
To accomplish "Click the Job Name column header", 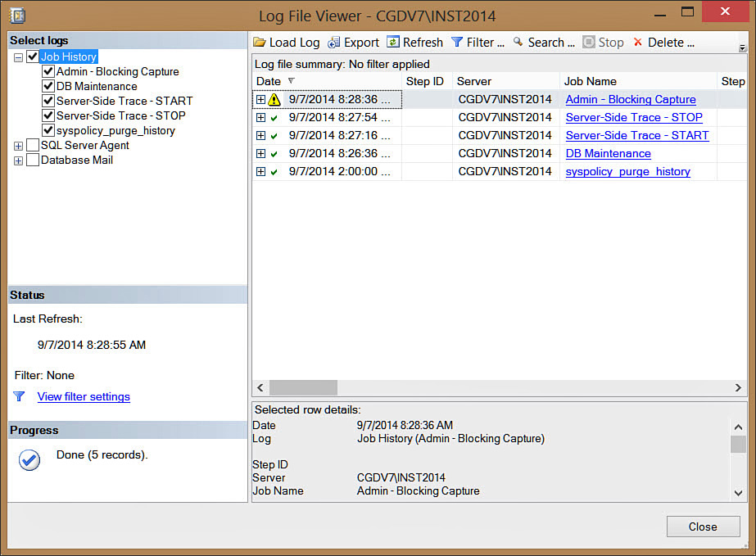I will coord(638,82).
